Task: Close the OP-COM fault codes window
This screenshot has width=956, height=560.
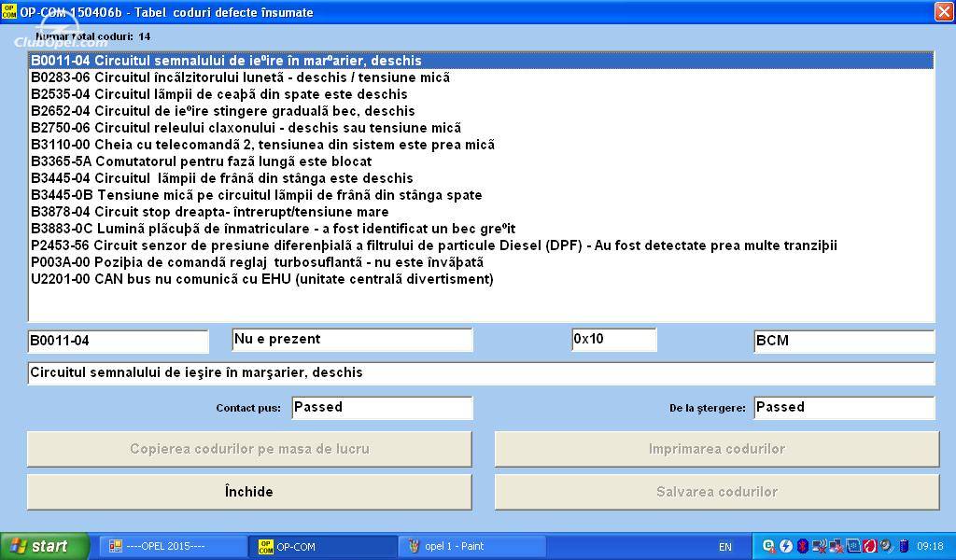Action: click(x=943, y=11)
